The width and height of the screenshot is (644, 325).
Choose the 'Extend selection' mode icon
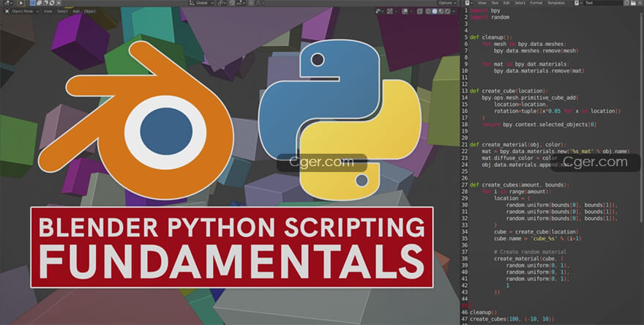tap(39, 3)
